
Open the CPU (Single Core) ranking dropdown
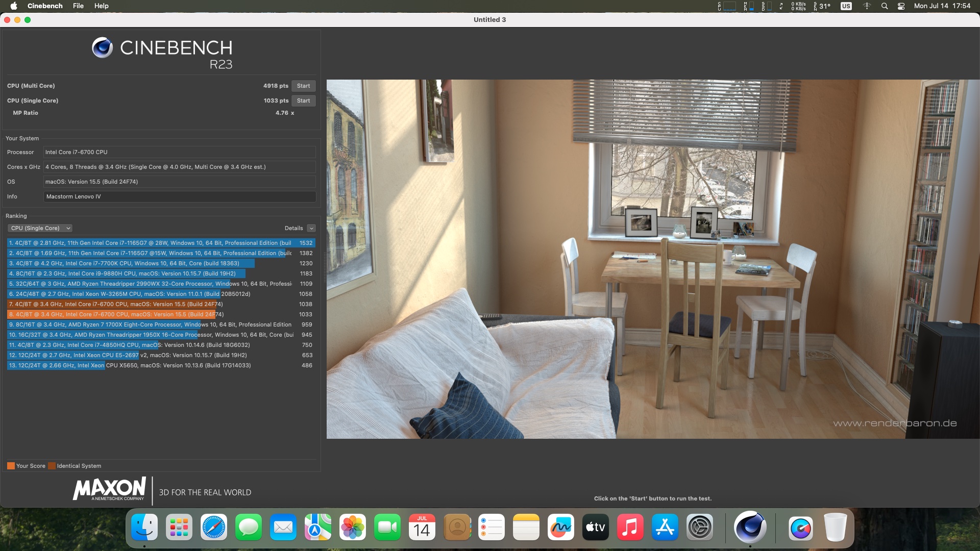coord(40,228)
